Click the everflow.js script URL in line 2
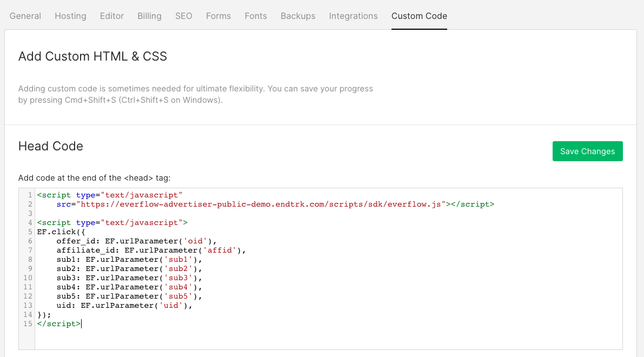Viewport: 644px width, 357px height. pos(261,204)
